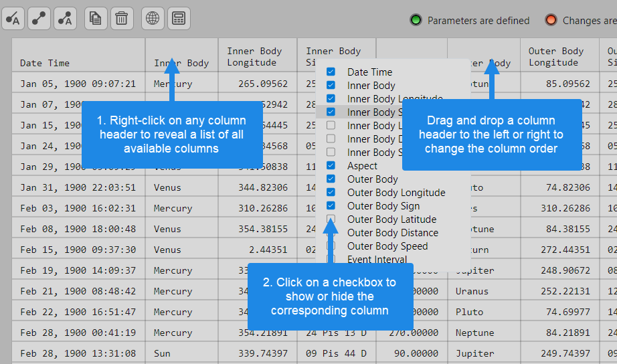Select the 252.22131 outer longitude cell

(559, 290)
